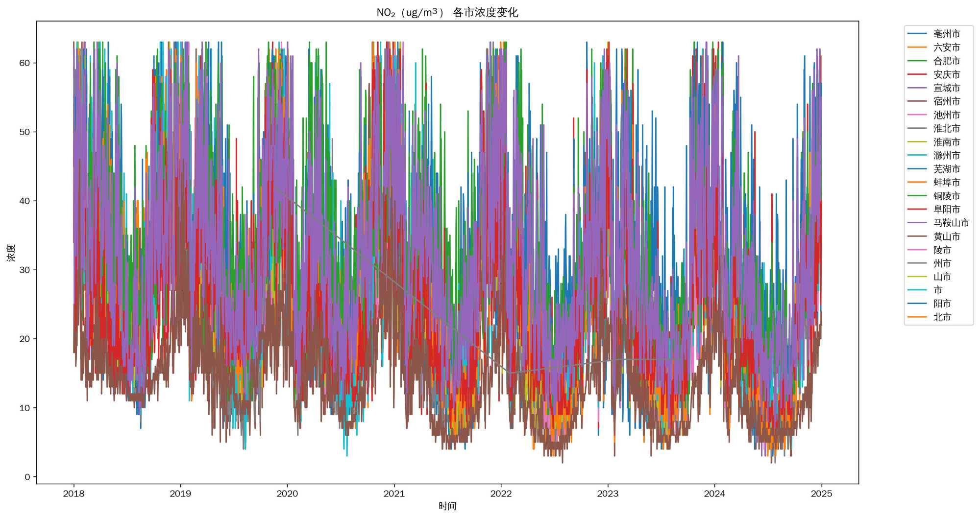
Task: Select the 2025 x-axis tick label
Action: [x=821, y=493]
